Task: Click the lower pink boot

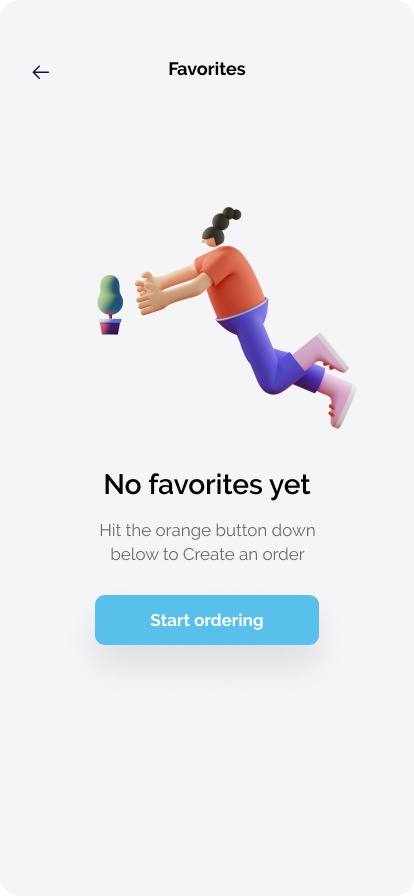Action: [x=337, y=398]
